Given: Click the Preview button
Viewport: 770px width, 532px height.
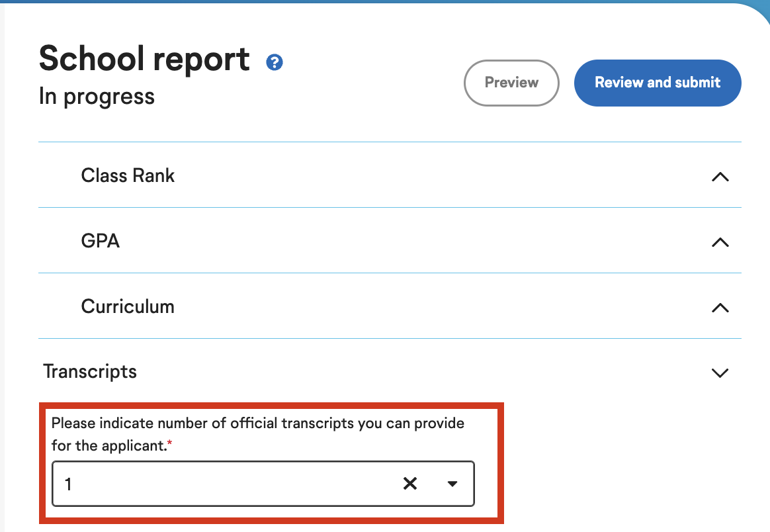Looking at the screenshot, I should (x=511, y=83).
